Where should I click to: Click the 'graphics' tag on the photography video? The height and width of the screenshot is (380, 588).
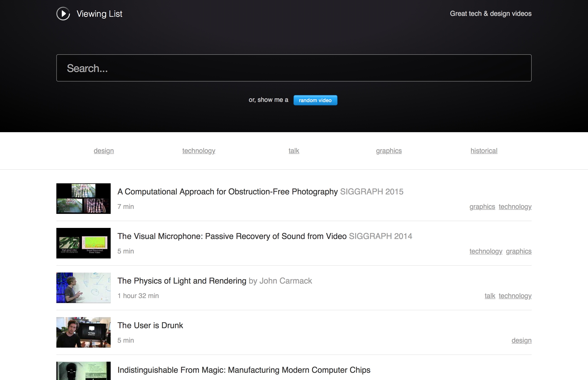click(482, 207)
